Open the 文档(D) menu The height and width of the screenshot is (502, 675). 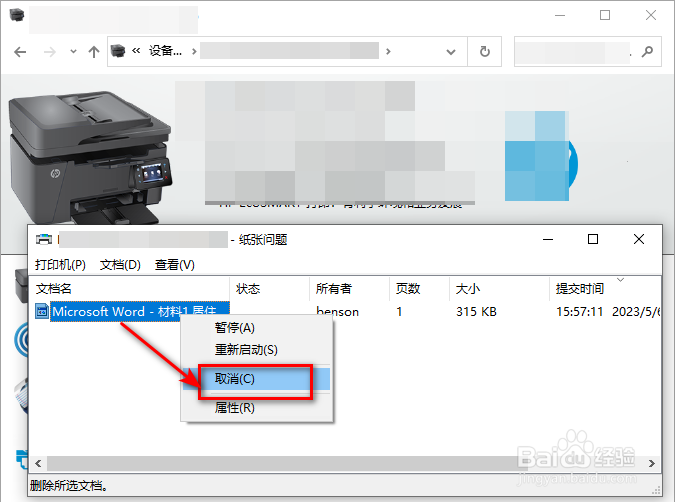click(x=120, y=264)
